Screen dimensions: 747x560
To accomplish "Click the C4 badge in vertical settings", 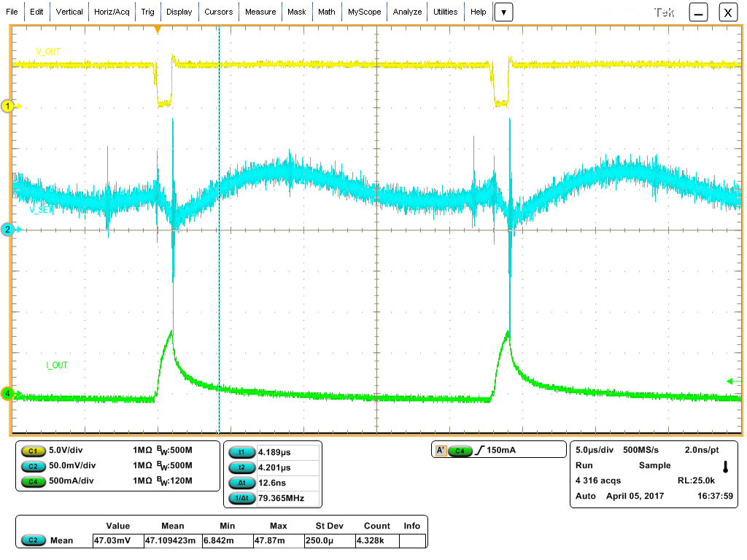I will (x=33, y=481).
